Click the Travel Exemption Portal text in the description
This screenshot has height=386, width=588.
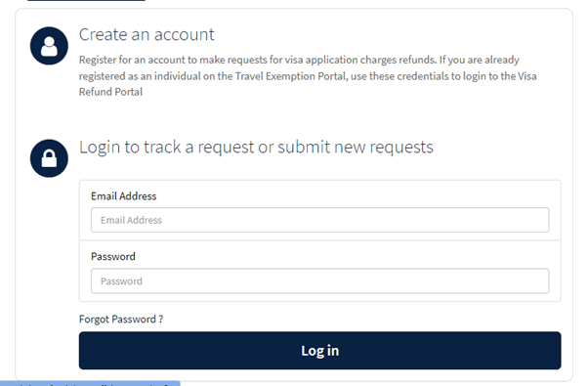point(290,76)
